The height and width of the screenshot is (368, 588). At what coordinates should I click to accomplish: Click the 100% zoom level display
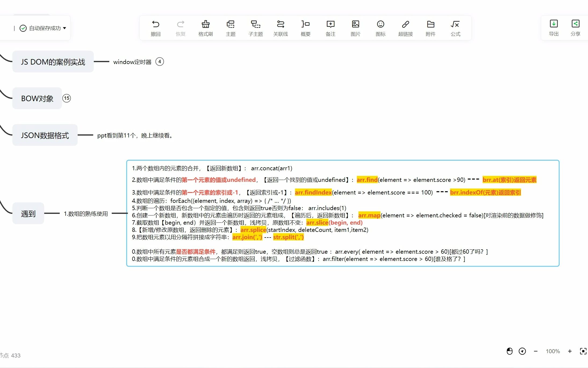pyautogui.click(x=553, y=351)
